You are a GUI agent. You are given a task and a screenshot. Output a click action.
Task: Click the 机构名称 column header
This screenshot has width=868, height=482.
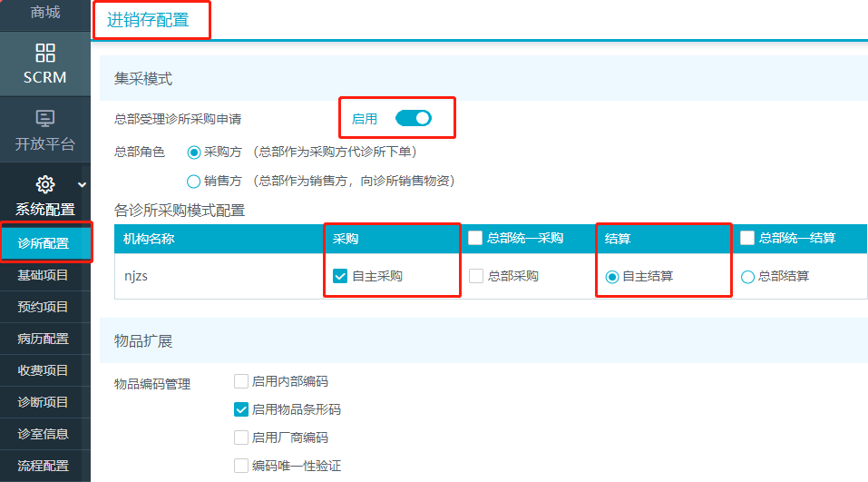tap(149, 239)
